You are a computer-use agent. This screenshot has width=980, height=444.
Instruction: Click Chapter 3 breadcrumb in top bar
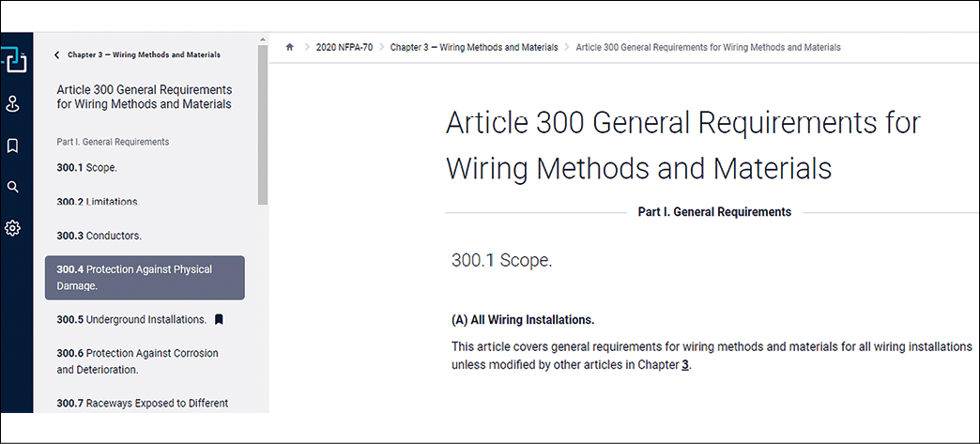pyautogui.click(x=473, y=47)
